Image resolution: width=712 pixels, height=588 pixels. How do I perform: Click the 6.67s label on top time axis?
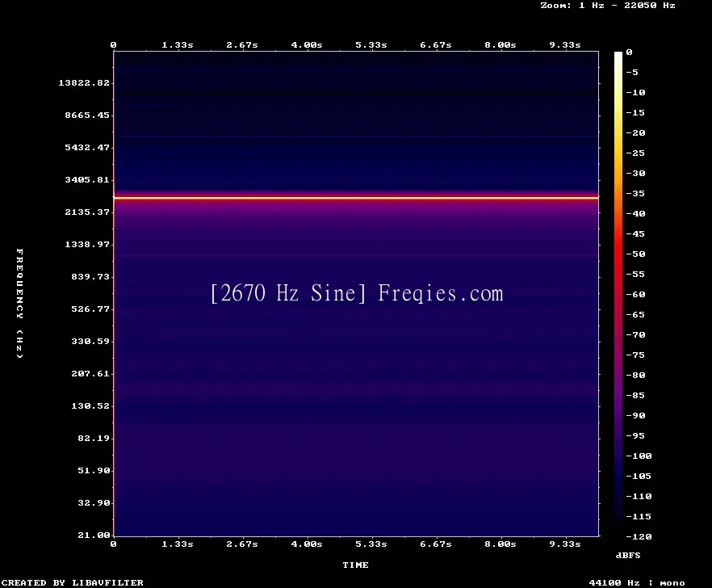435,45
